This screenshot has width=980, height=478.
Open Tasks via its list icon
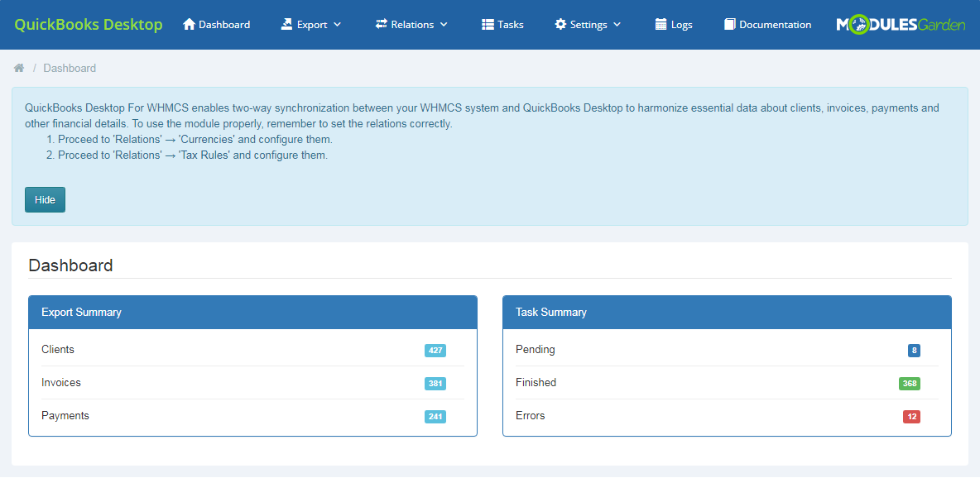(488, 24)
